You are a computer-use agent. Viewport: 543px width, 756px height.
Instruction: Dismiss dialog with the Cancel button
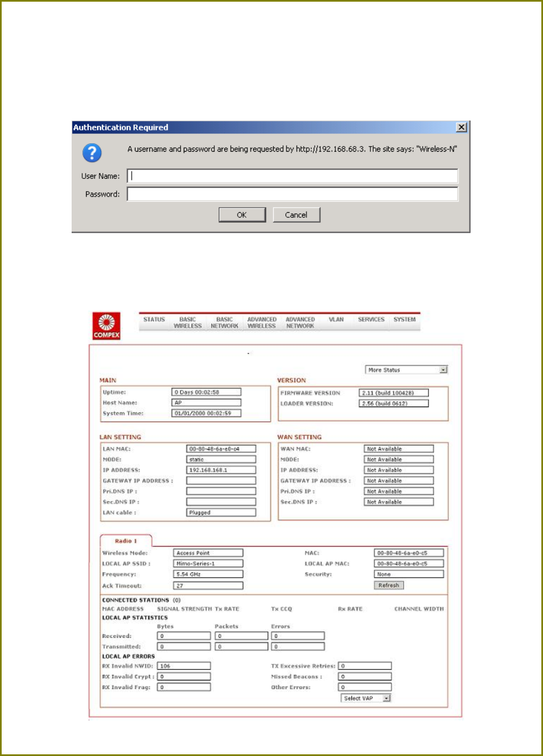pos(296,215)
